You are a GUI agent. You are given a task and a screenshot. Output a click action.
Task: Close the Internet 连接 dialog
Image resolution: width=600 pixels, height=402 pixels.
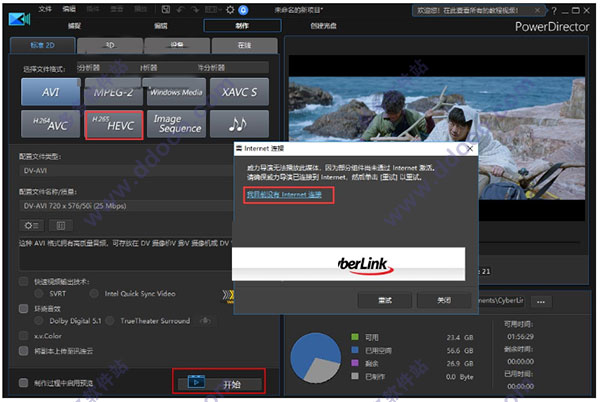click(470, 148)
